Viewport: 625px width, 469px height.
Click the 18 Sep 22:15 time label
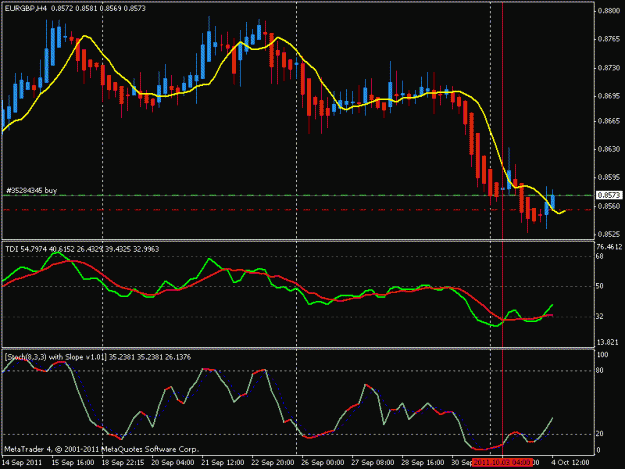click(123, 463)
